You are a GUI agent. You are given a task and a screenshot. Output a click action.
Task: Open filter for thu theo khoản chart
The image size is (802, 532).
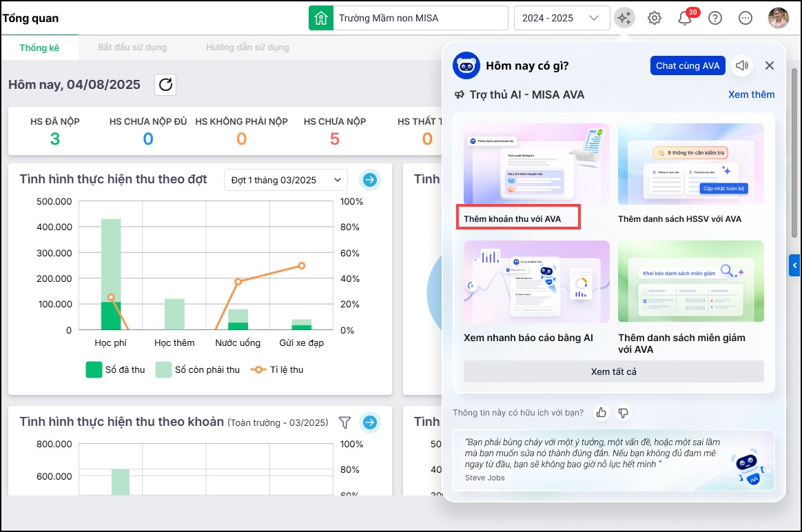click(x=345, y=422)
